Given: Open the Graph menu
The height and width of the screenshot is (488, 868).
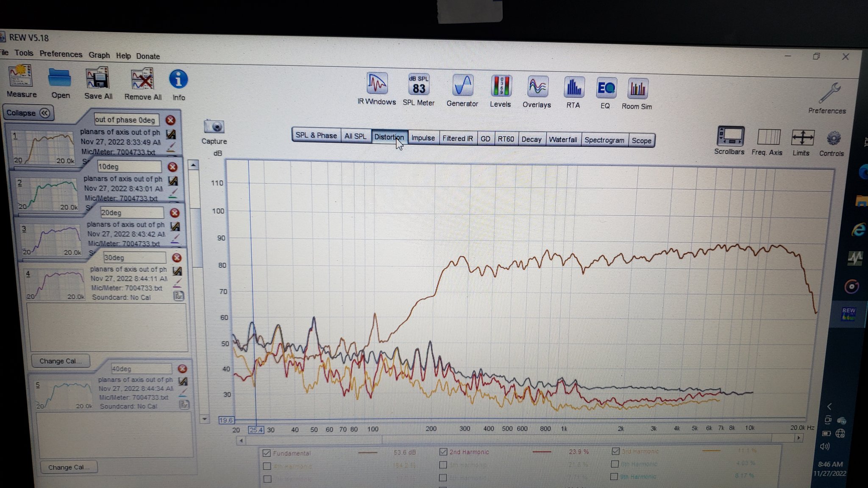Looking at the screenshot, I should [99, 55].
